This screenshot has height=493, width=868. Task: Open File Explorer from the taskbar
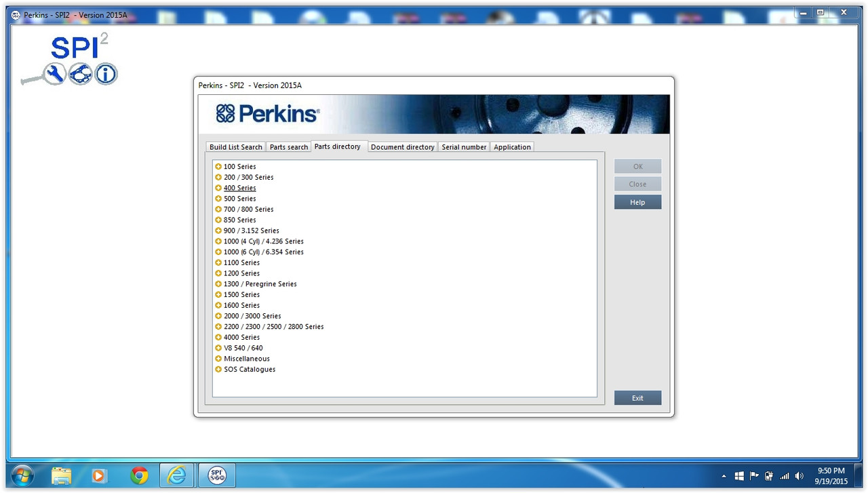click(62, 475)
